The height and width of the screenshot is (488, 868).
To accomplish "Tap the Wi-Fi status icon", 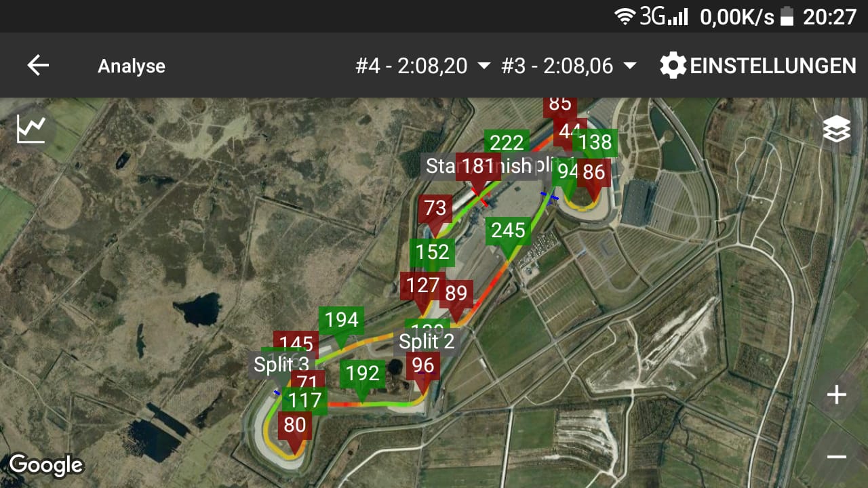I will point(625,16).
